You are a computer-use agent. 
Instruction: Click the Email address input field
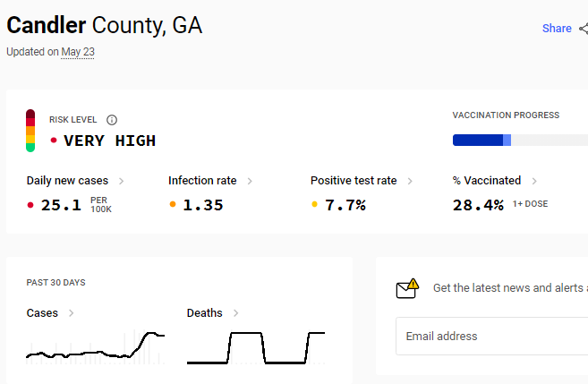click(x=492, y=336)
